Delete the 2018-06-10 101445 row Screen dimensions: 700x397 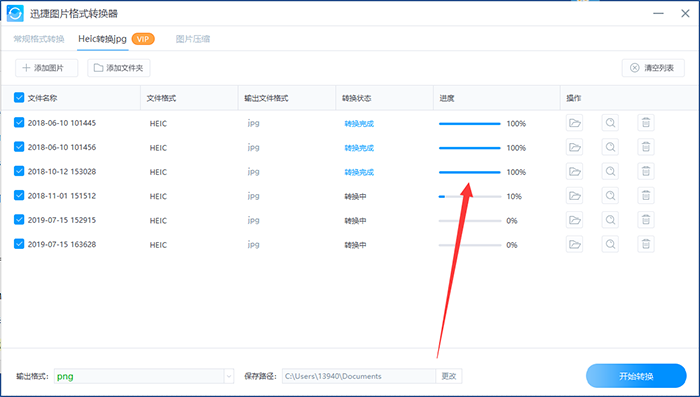646,123
